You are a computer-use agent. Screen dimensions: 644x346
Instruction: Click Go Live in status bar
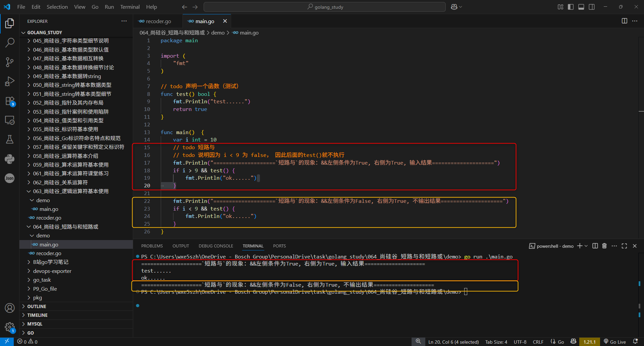pos(614,342)
